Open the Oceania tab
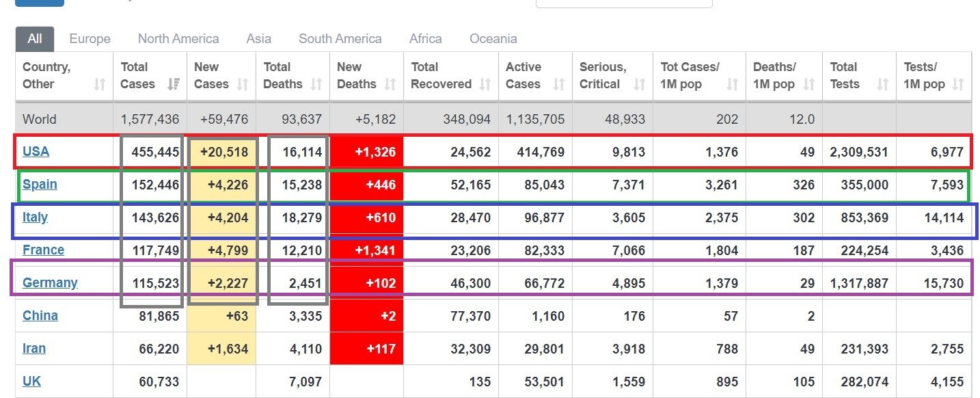Screen dimensions: 980x398 [493, 39]
